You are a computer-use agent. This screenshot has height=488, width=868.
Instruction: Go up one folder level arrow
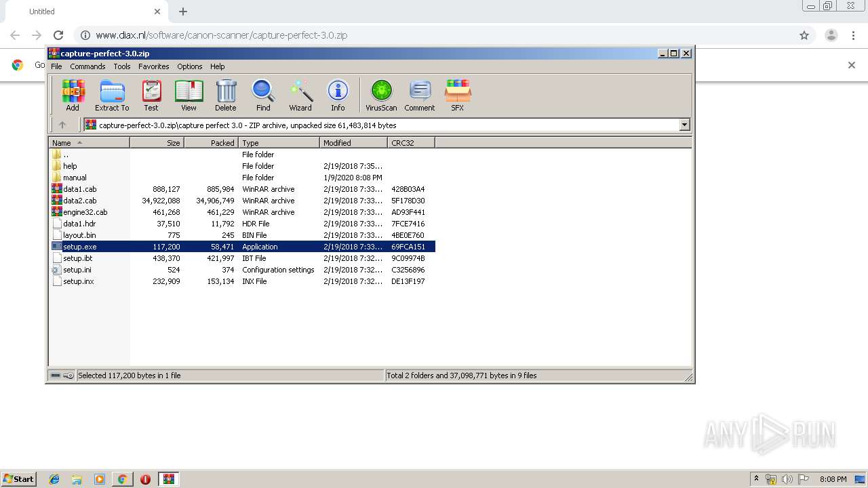pos(62,125)
